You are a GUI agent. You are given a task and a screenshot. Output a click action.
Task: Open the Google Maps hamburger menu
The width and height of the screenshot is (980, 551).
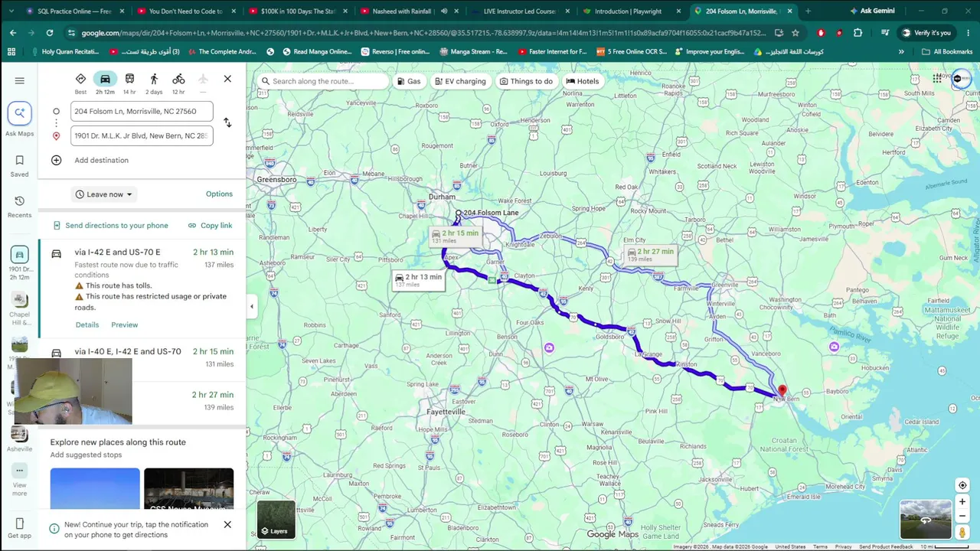pyautogui.click(x=20, y=80)
